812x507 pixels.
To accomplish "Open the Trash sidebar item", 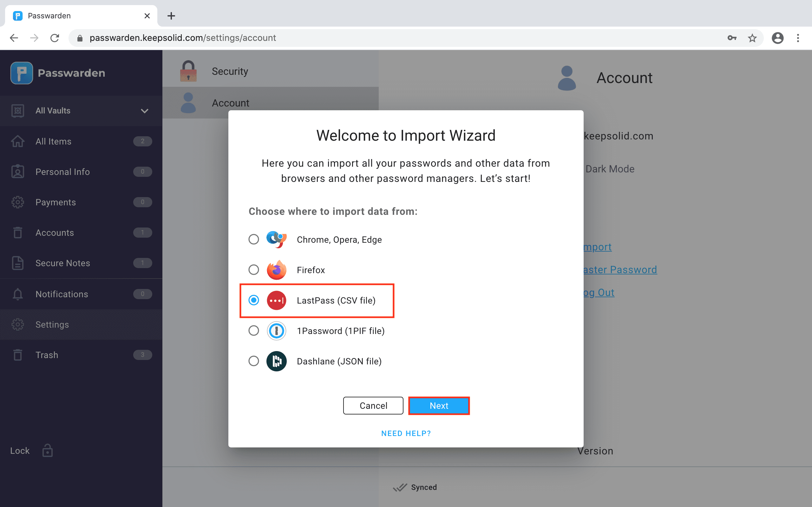I will click(47, 355).
